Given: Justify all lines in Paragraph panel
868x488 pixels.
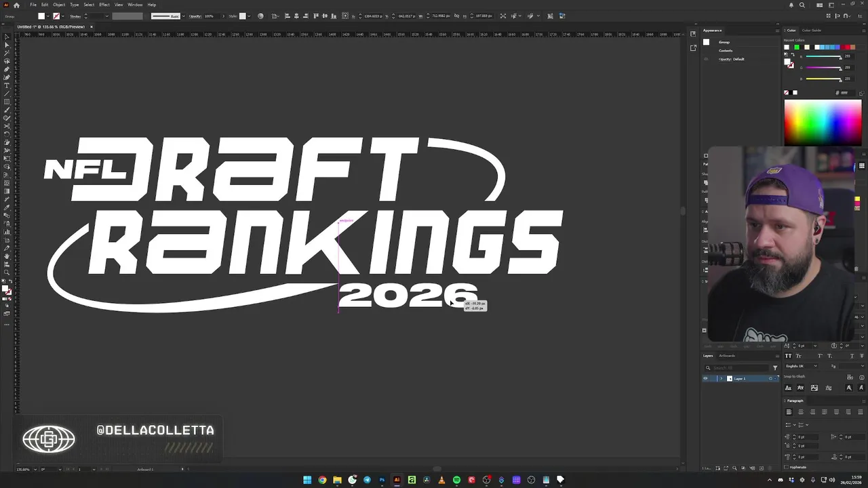Looking at the screenshot, I should 861,412.
